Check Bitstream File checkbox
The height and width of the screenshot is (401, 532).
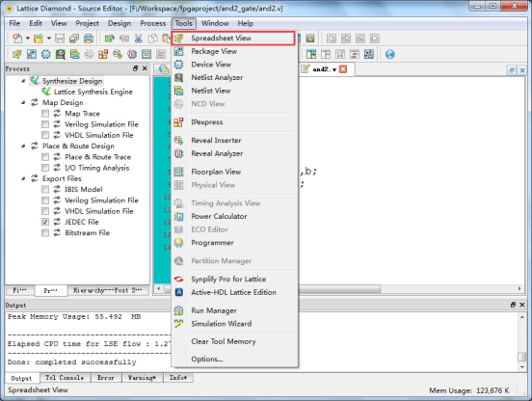tap(45, 232)
